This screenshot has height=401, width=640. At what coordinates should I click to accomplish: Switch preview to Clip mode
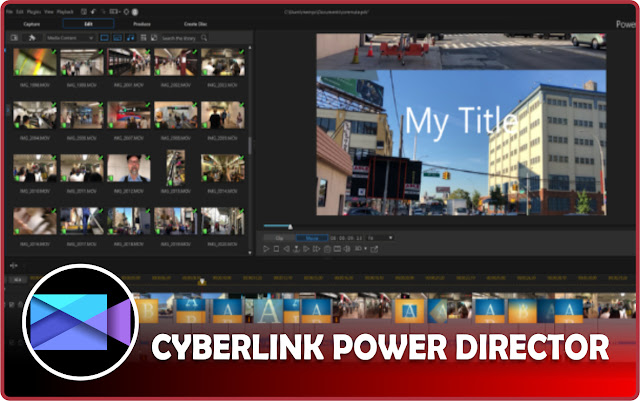[280, 238]
